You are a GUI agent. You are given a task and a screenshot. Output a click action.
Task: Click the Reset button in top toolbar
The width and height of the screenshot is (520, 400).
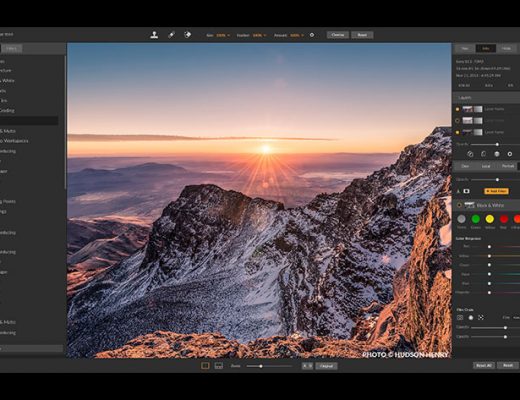click(x=362, y=35)
